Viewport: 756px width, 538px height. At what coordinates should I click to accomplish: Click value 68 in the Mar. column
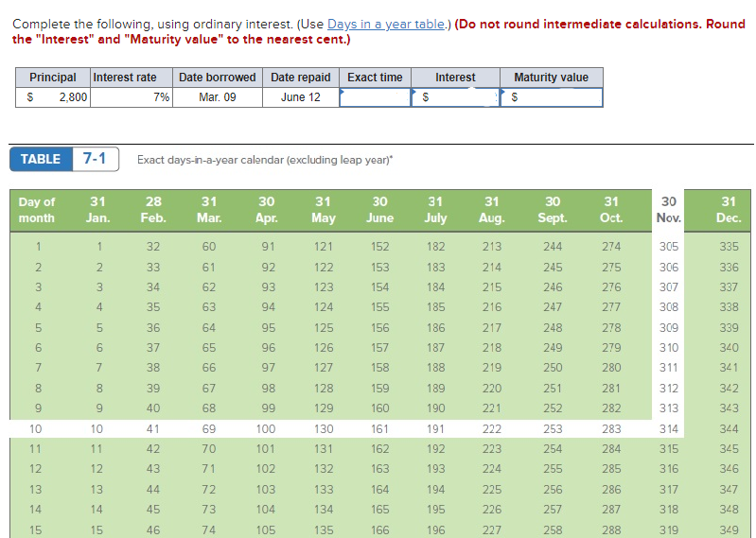pos(209,408)
